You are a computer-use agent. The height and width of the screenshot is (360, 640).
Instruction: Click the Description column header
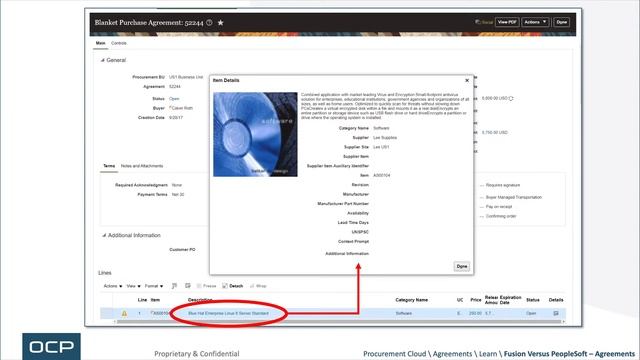pyautogui.click(x=200, y=300)
